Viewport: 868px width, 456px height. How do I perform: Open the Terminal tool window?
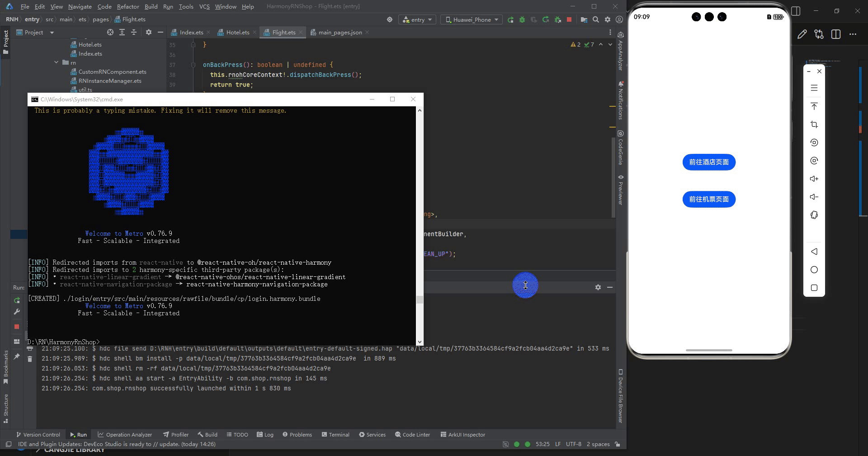point(335,435)
